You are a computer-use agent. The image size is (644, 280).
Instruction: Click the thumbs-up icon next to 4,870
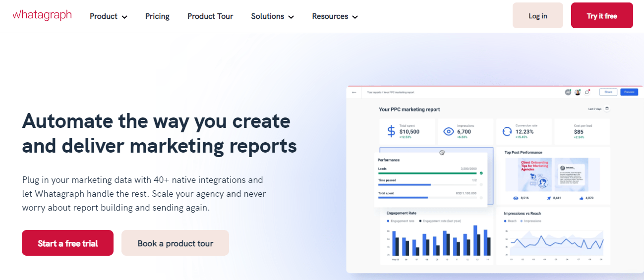click(x=581, y=198)
